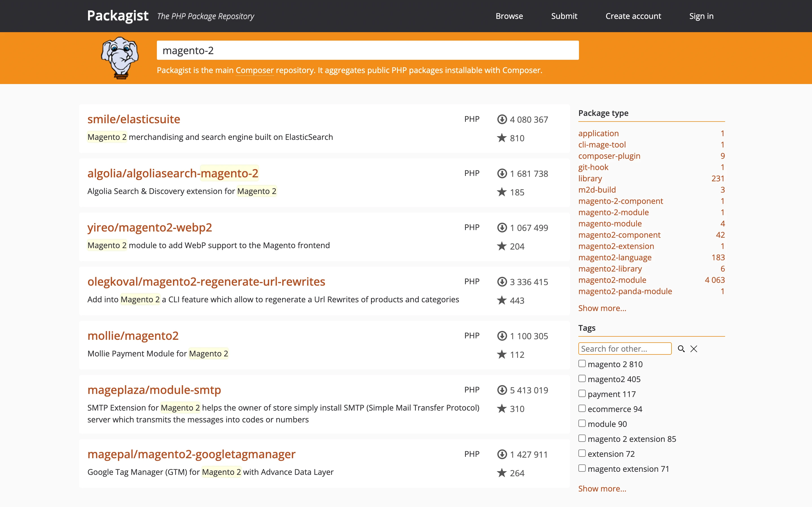Viewport: 812px width, 507px height.
Task: Select Submit in the navigation bar
Action: tap(564, 16)
